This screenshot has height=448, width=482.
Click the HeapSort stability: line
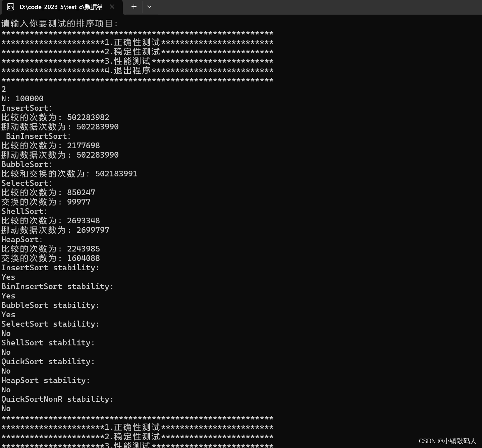[x=46, y=380]
